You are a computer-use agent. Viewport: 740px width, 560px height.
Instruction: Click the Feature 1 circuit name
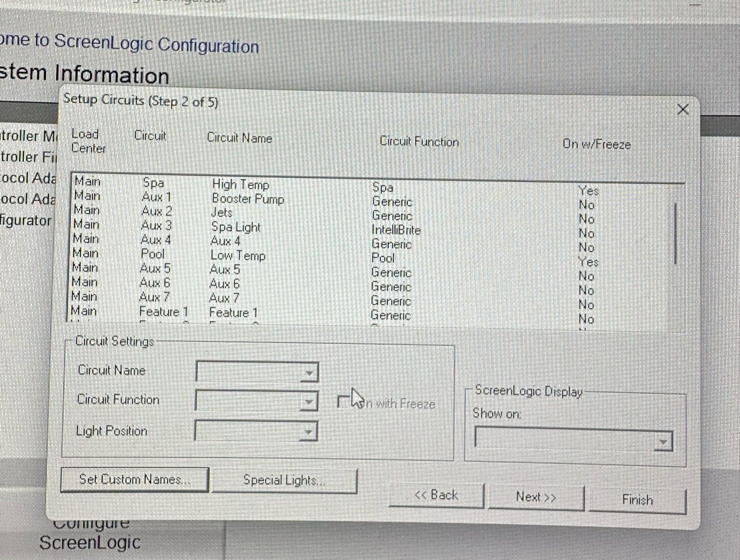coord(233,313)
